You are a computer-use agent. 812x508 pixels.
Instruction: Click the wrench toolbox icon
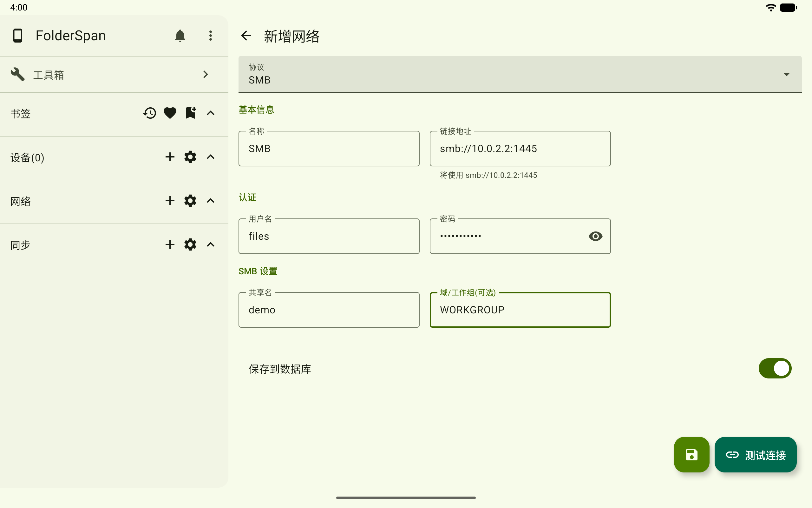point(17,74)
